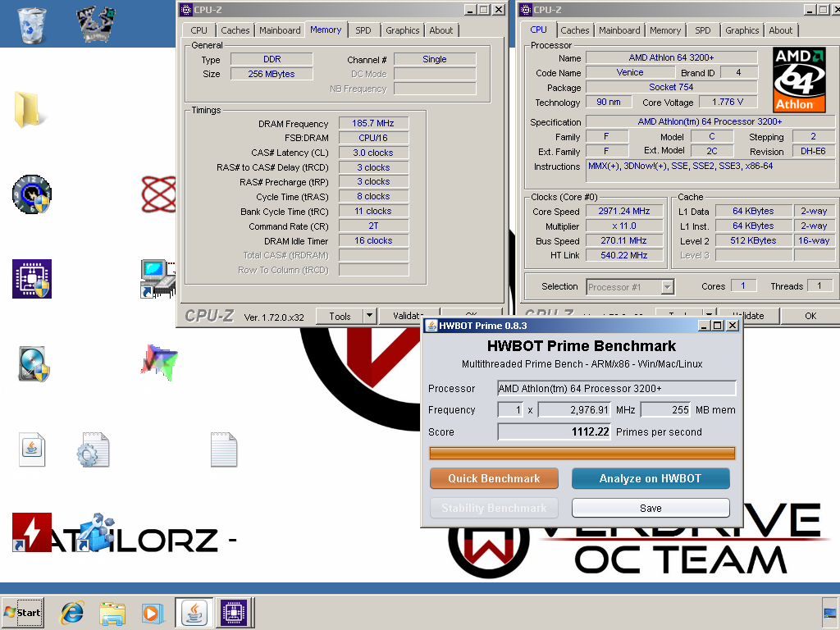Switch to the Java app taskbar button

pos(194,613)
